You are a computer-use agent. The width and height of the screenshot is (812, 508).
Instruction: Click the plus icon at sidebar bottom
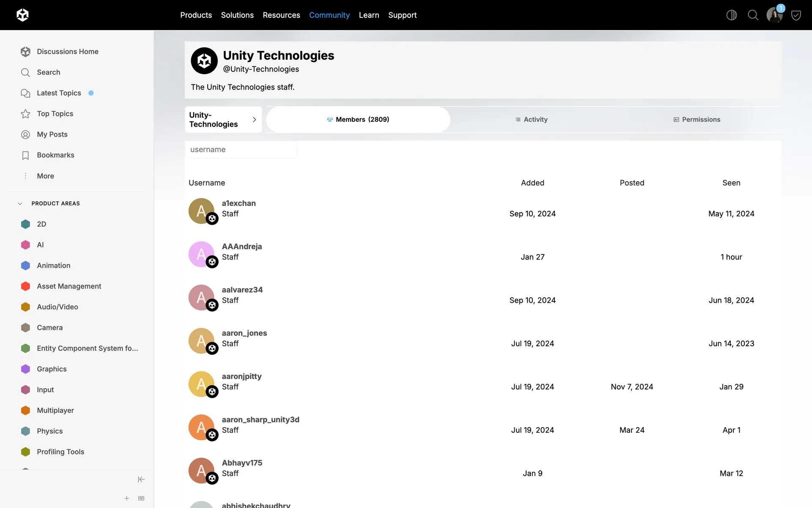(126, 498)
